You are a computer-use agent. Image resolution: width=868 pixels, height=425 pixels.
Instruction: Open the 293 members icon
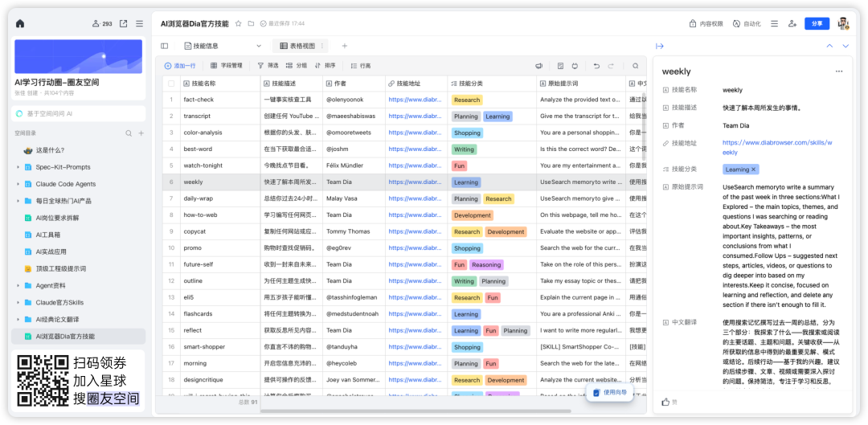click(x=102, y=24)
